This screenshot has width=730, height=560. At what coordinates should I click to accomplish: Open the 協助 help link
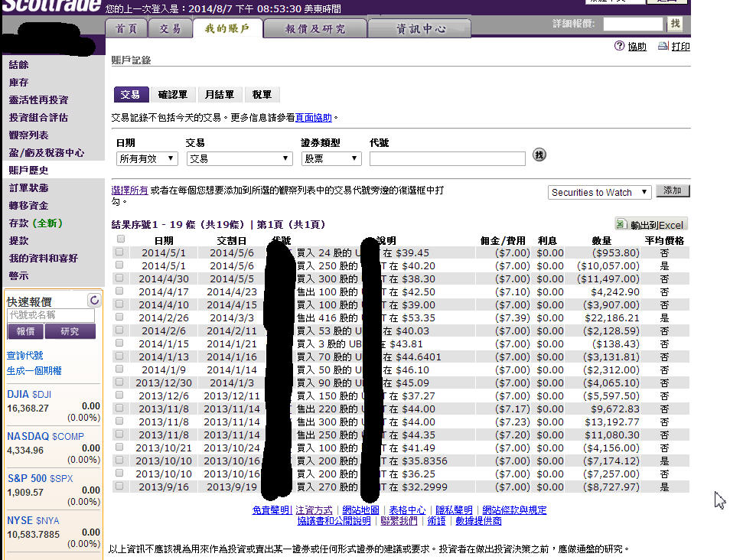[637, 46]
